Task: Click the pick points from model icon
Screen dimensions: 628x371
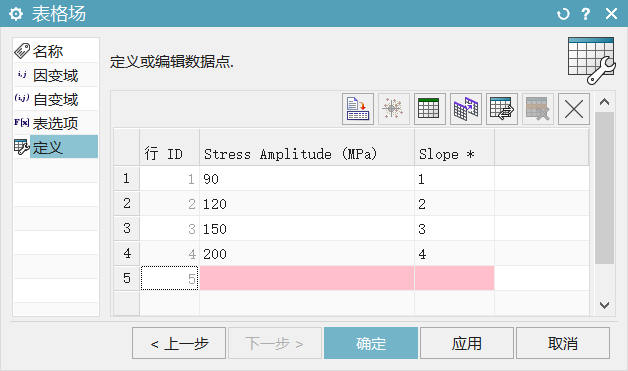Action: 394,109
